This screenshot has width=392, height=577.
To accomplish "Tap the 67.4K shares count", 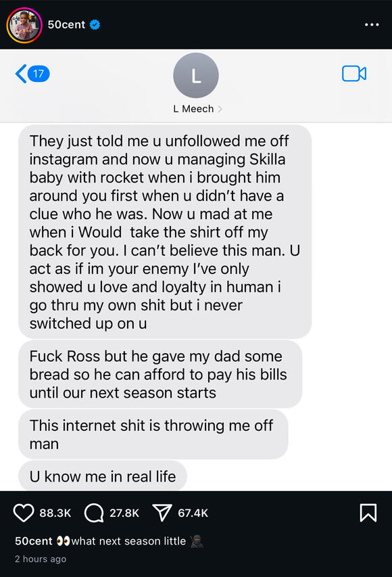I will (193, 513).
